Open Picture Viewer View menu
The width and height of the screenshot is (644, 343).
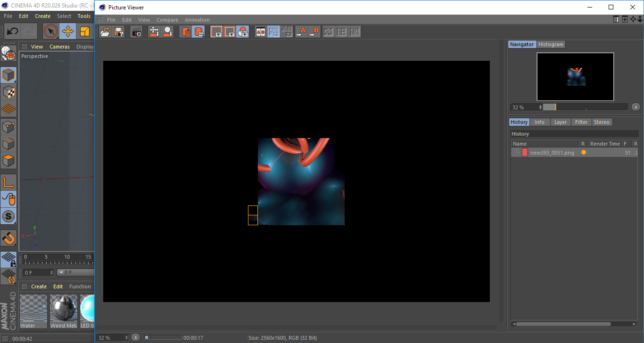click(x=144, y=20)
